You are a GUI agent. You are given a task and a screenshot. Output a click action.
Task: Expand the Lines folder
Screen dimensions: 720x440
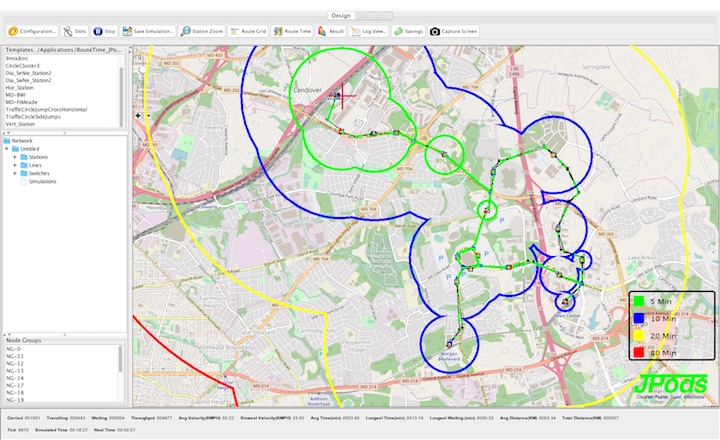pos(15,165)
